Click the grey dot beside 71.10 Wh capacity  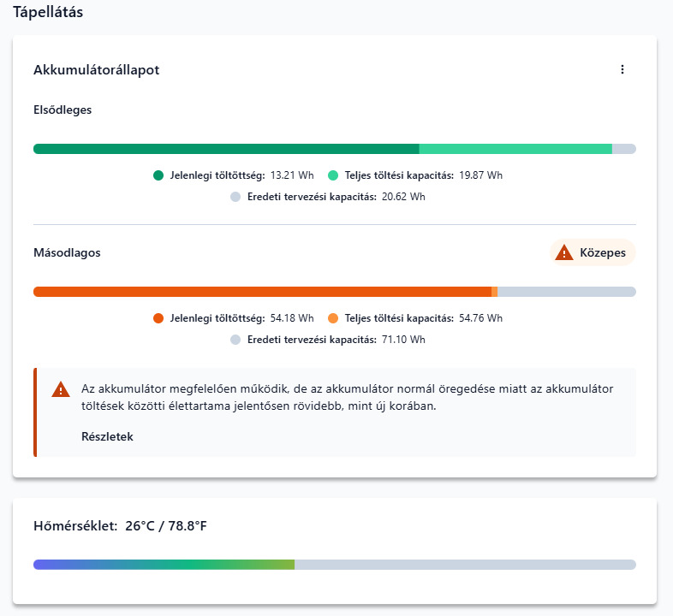[235, 340]
